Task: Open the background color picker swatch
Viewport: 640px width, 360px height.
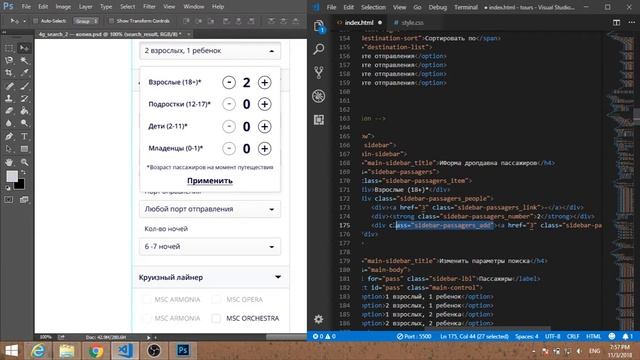Action: [x=21, y=185]
